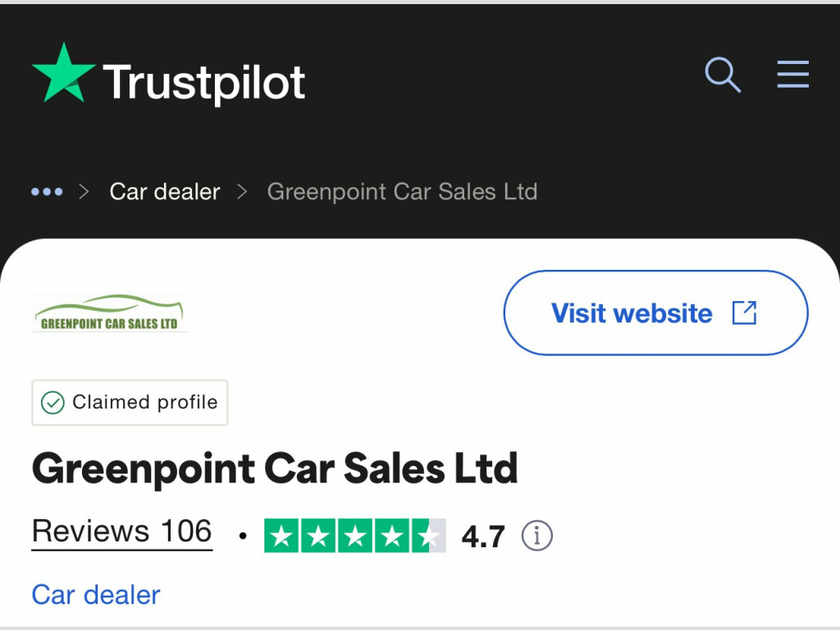The width and height of the screenshot is (840, 630).
Task: Click the 4.7 TrustScore number
Action: pos(483,537)
